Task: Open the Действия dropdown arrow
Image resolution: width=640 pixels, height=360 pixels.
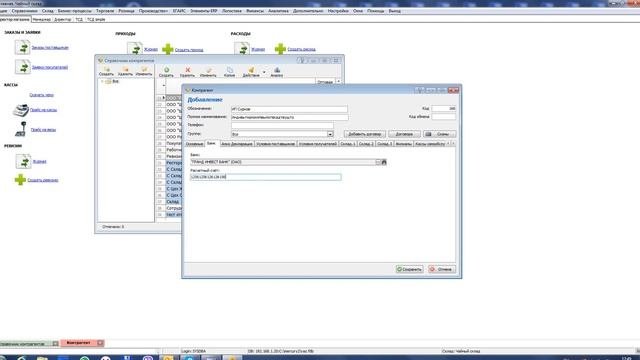Action: [x=264, y=73]
